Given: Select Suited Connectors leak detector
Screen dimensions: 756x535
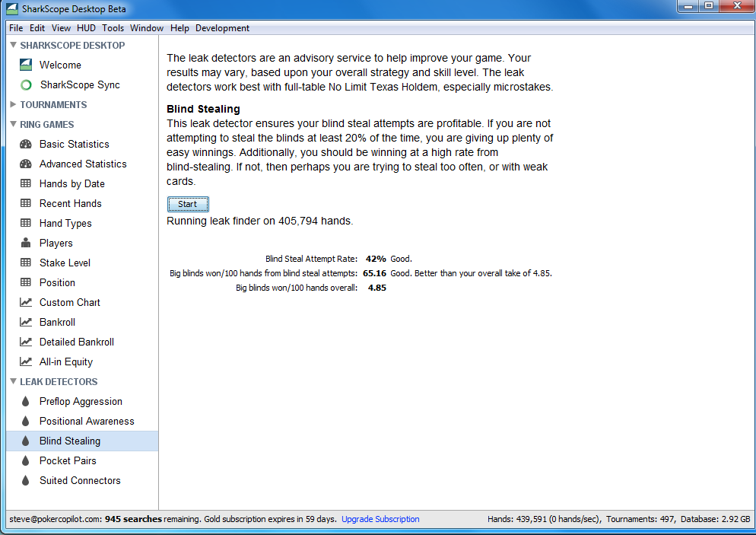Looking at the screenshot, I should [x=80, y=480].
